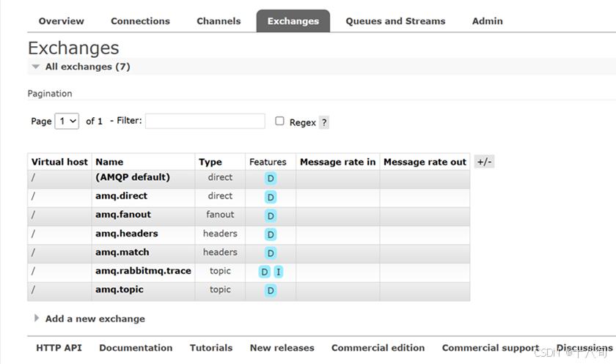
Task: Focus the Filter text field
Action: pyautogui.click(x=205, y=121)
